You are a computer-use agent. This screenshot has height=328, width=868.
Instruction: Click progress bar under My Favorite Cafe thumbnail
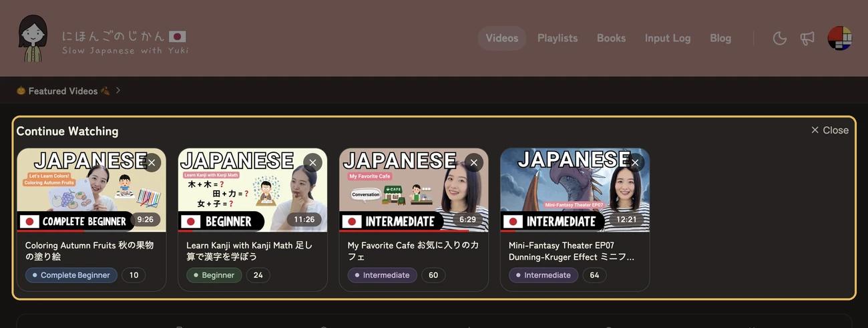[414, 231]
